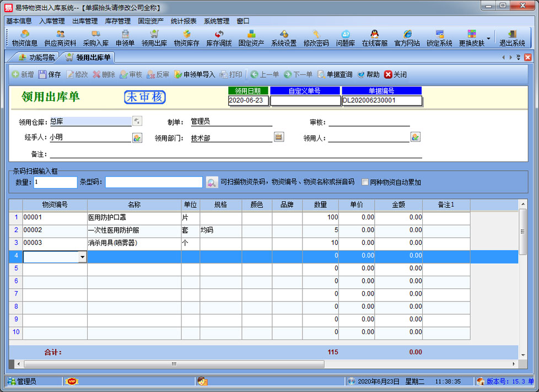
Task: Open 修改密码 toolbar icon
Action: 316,38
